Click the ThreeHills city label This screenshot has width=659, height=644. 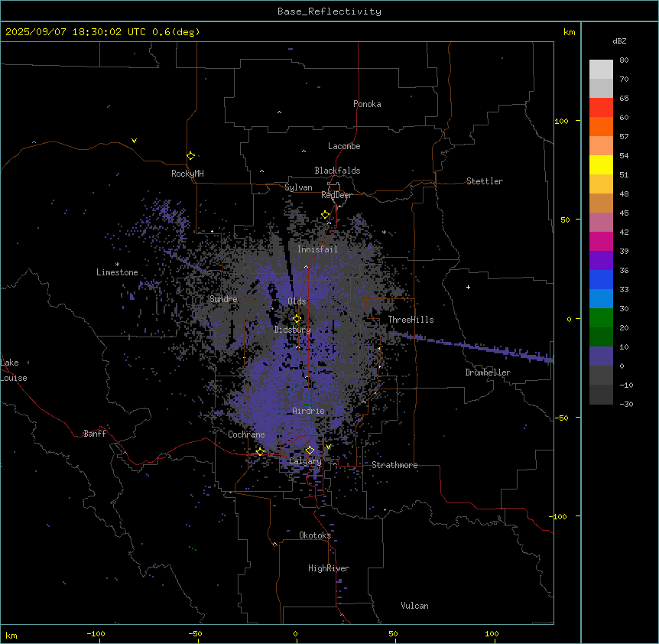click(411, 320)
